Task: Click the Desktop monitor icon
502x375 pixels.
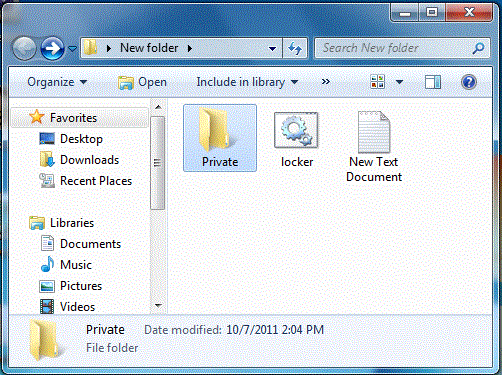Action: (47, 139)
